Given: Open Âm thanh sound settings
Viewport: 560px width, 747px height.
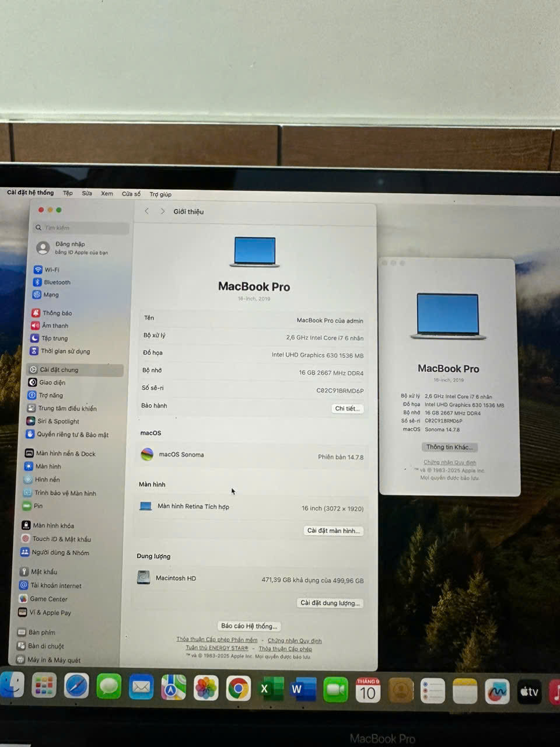Looking at the screenshot, I should pos(54,326).
